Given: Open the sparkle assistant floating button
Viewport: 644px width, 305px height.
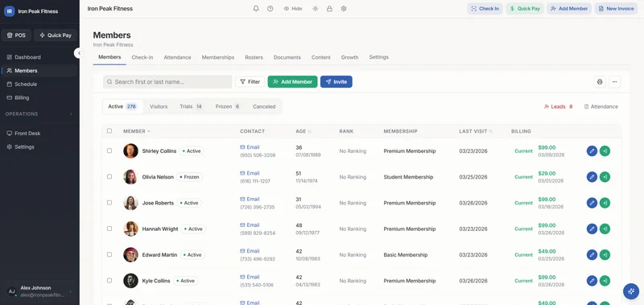Looking at the screenshot, I should (631, 291).
